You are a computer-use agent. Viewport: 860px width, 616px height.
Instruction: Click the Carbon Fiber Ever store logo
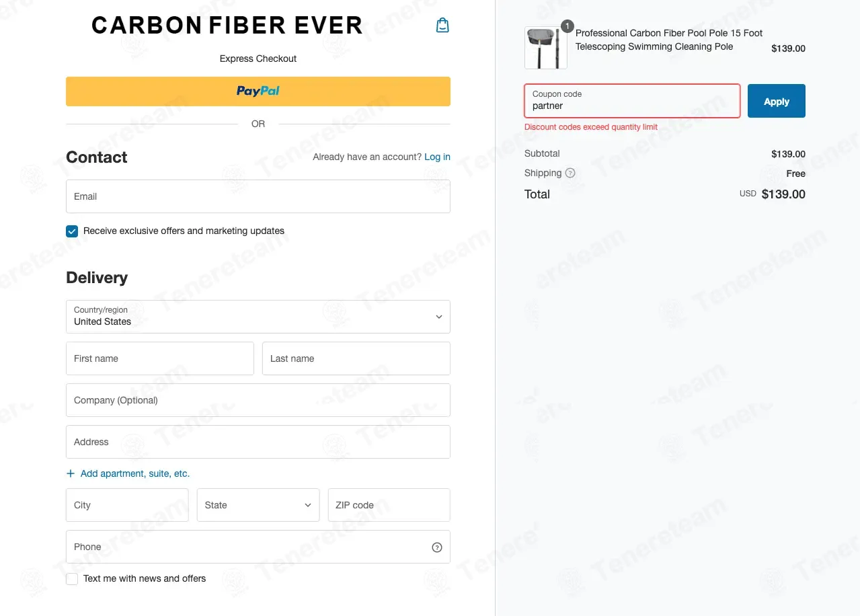tap(227, 26)
